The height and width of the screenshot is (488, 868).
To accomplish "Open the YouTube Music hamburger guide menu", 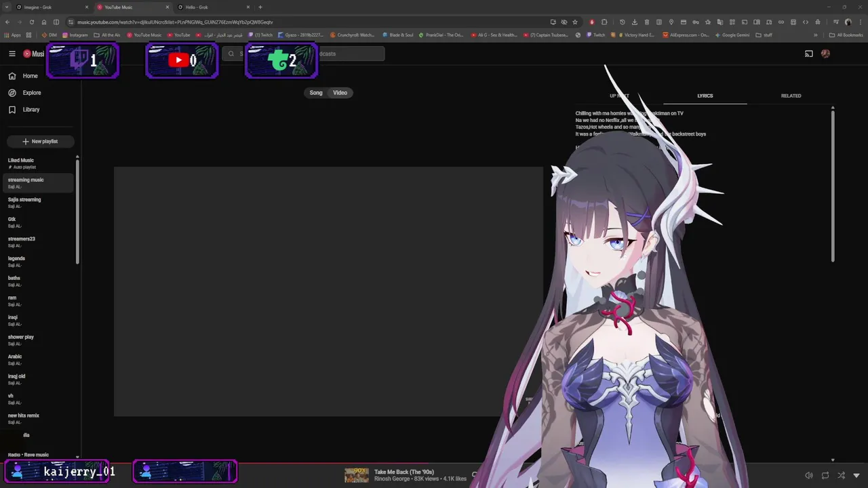I will [x=12, y=54].
